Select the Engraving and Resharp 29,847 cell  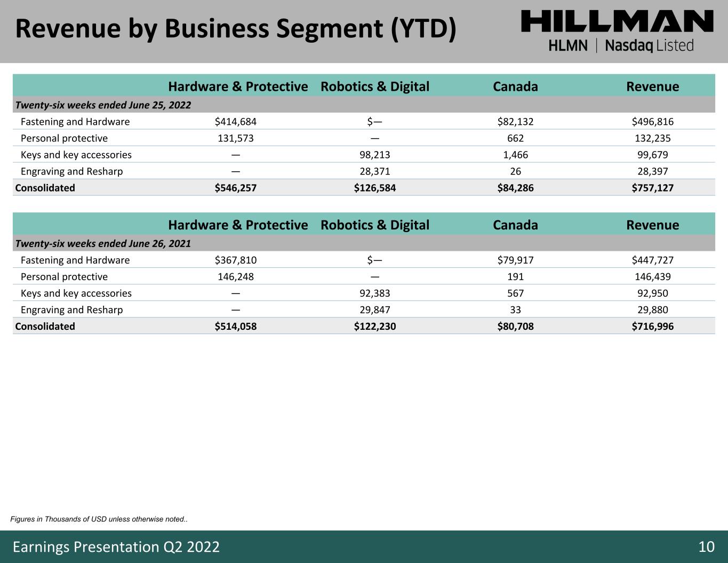(375, 310)
